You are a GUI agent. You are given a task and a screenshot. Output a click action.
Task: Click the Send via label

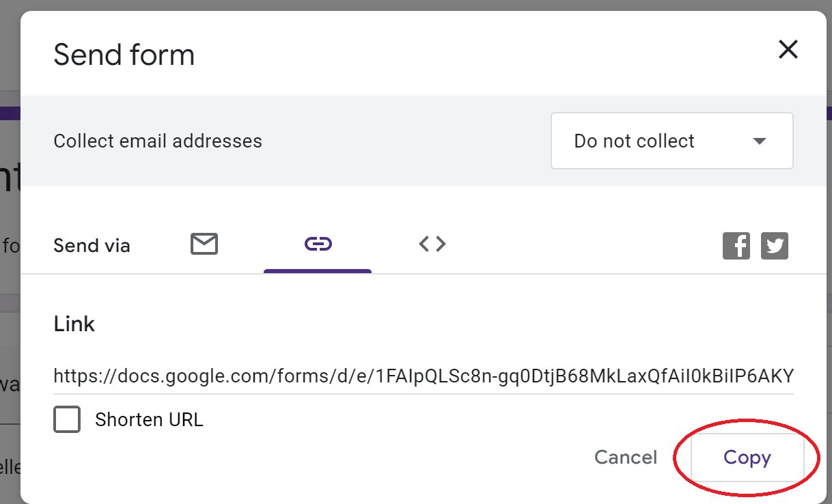point(92,246)
